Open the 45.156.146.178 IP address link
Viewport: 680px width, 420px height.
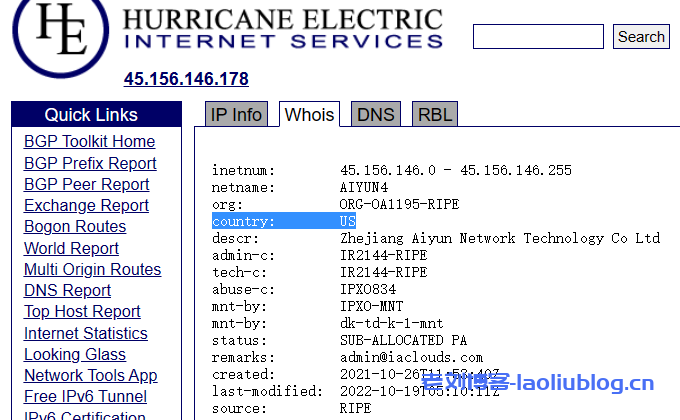186,79
